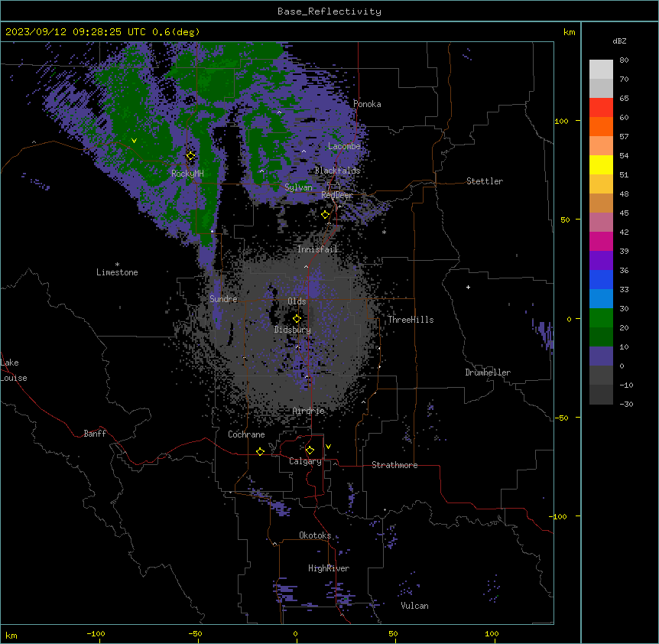Click the dark green 10-20 dBZ swatch

point(601,337)
